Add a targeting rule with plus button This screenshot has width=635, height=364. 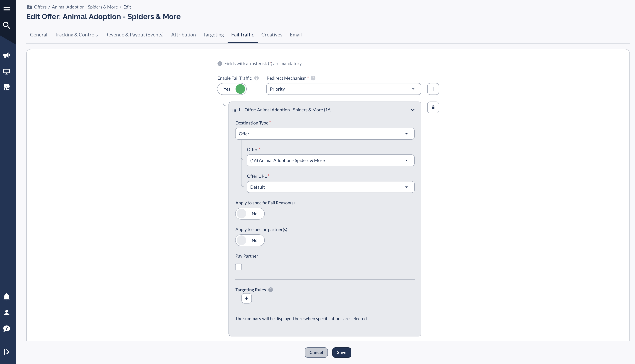point(246,298)
